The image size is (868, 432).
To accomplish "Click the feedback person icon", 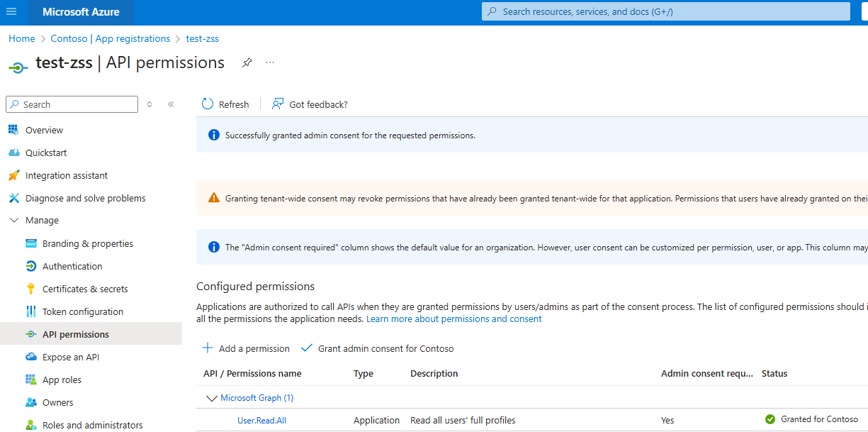I will (278, 104).
